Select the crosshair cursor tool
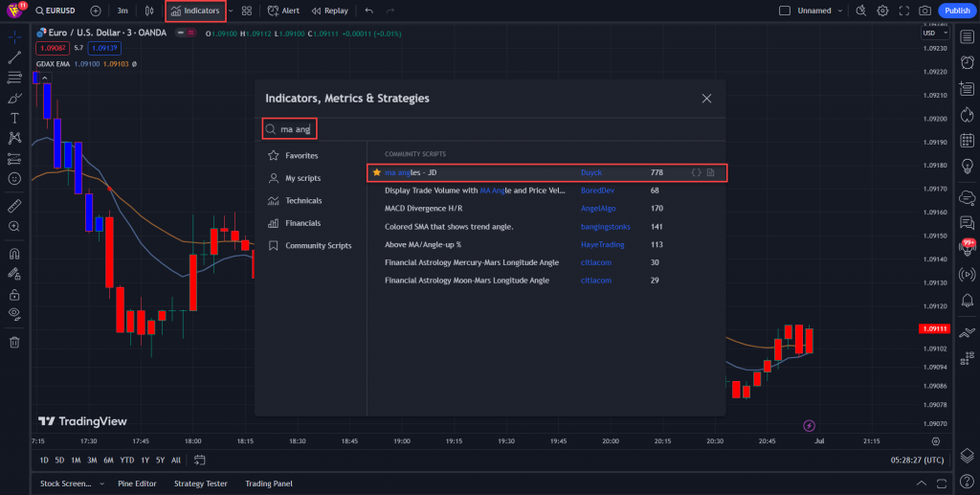Viewport: 980px width, 495px height. tap(14, 37)
